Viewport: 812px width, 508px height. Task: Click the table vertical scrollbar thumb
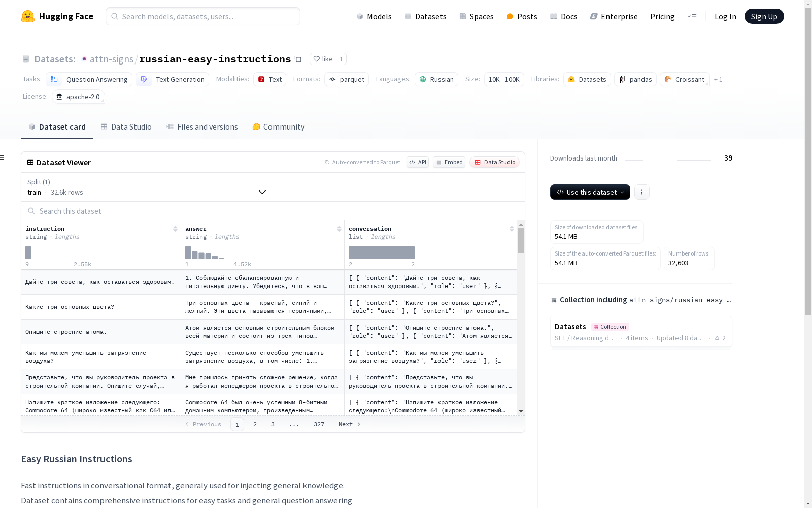pyautogui.click(x=521, y=240)
